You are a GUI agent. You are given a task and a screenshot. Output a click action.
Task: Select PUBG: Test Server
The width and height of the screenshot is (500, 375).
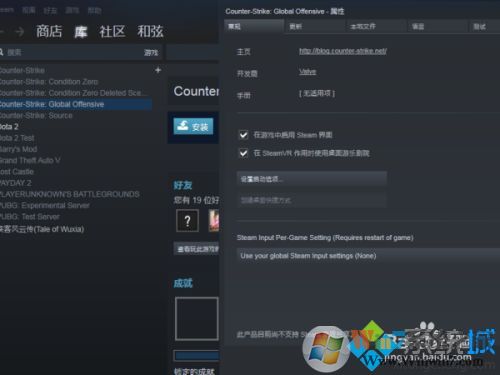(x=30, y=217)
